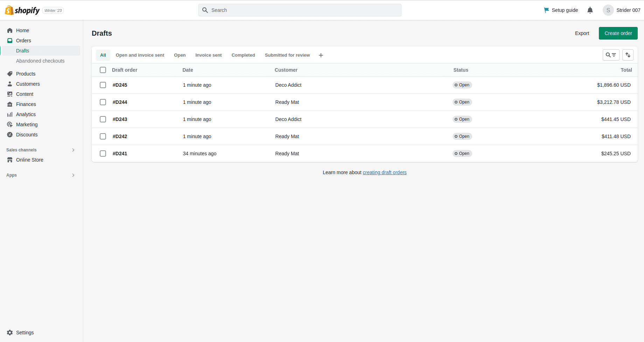The height and width of the screenshot is (342, 644).
Task: Click the Content icon in sidebar
Action: click(x=10, y=94)
